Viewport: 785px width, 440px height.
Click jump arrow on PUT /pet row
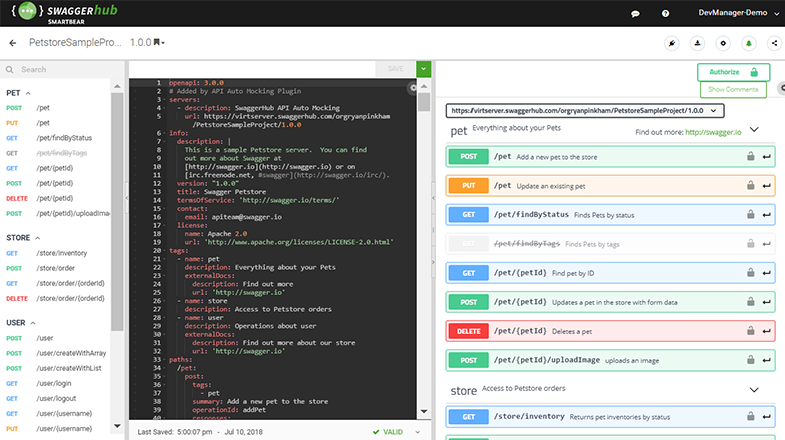766,186
